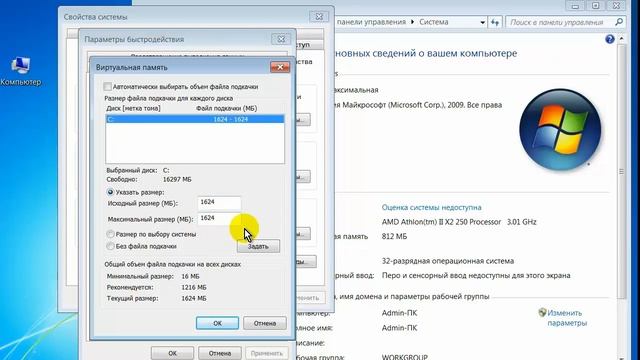
Task: Click the Windows logo image
Action: pyautogui.click(x=560, y=130)
